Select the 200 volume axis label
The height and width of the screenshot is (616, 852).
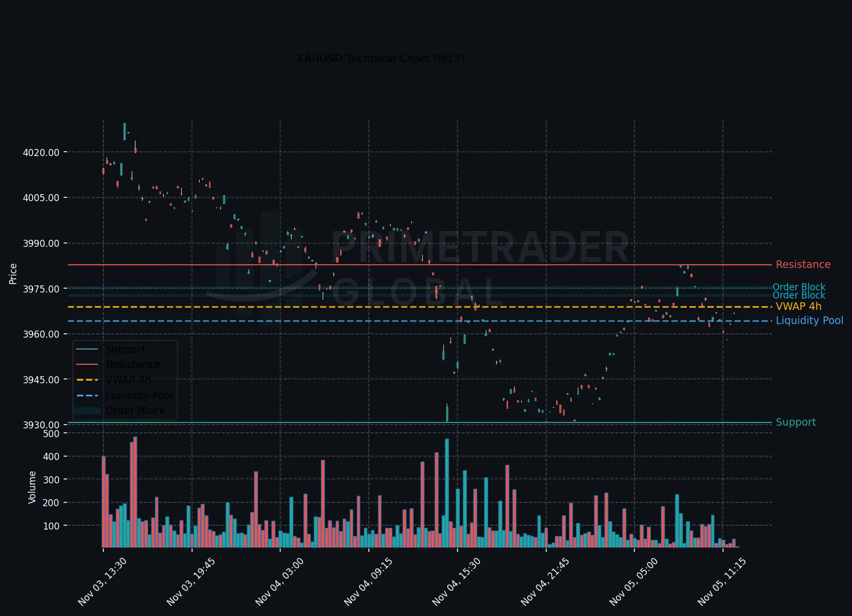click(x=51, y=503)
